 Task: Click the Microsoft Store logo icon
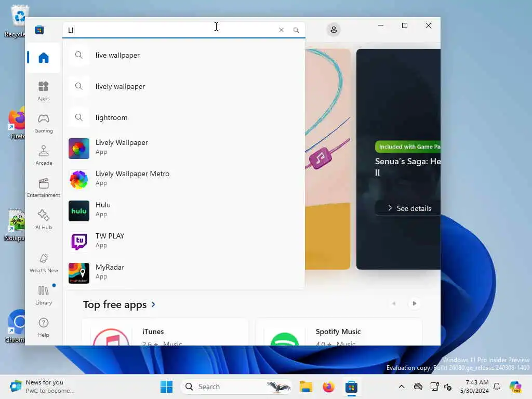[x=39, y=30]
